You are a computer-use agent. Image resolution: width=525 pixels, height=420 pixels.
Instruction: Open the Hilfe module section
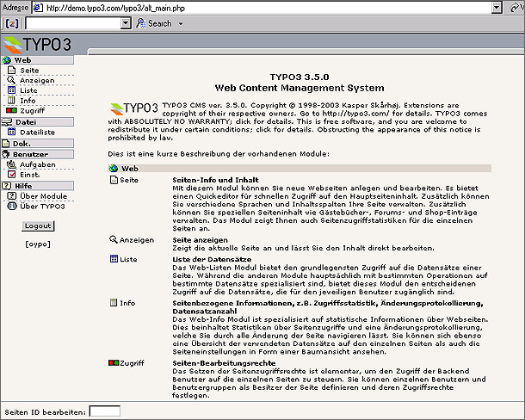38,186
